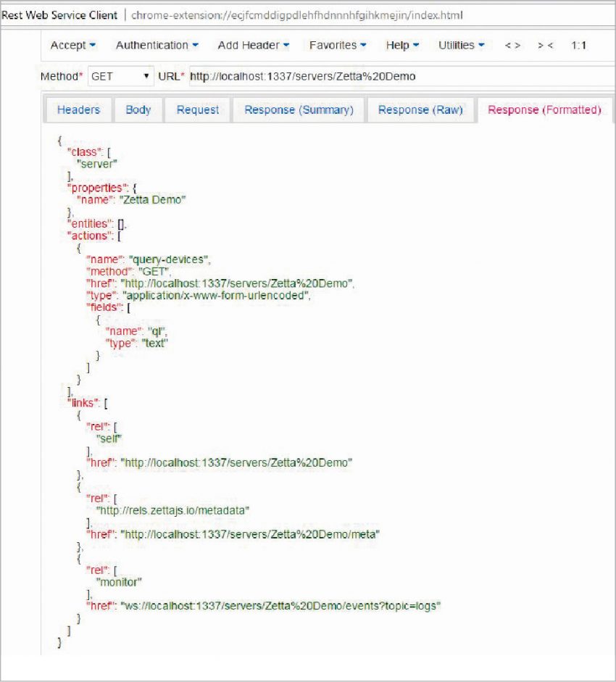This screenshot has height=682, width=616.
Task: Open the Favorites dropdown menu
Action: point(336,45)
